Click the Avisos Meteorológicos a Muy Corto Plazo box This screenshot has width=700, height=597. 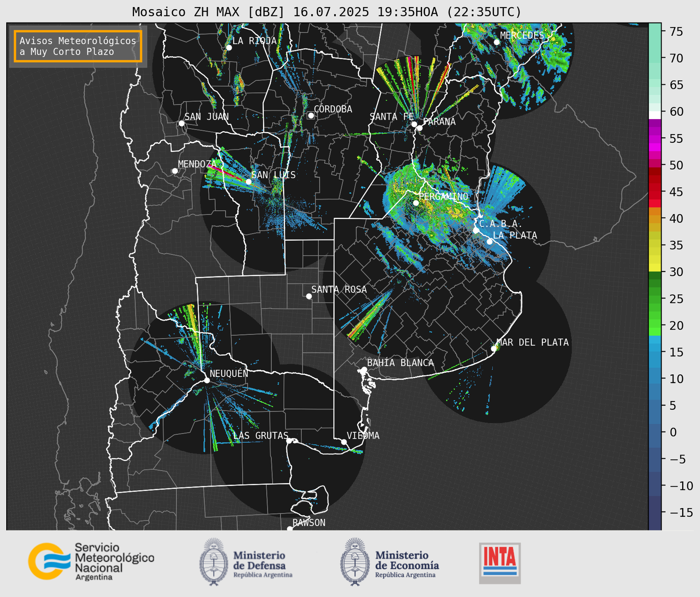pyautogui.click(x=78, y=46)
